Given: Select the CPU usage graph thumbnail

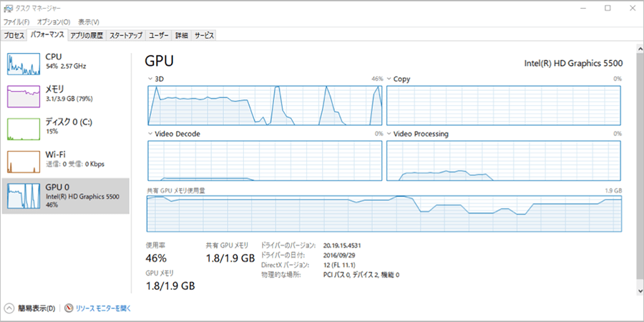Looking at the screenshot, I should (24, 64).
